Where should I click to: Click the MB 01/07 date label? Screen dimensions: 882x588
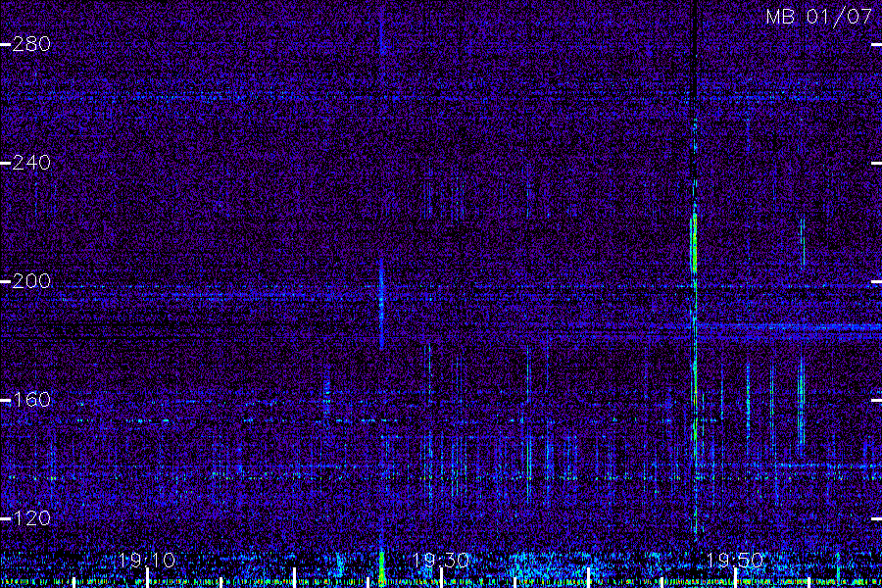819,17
